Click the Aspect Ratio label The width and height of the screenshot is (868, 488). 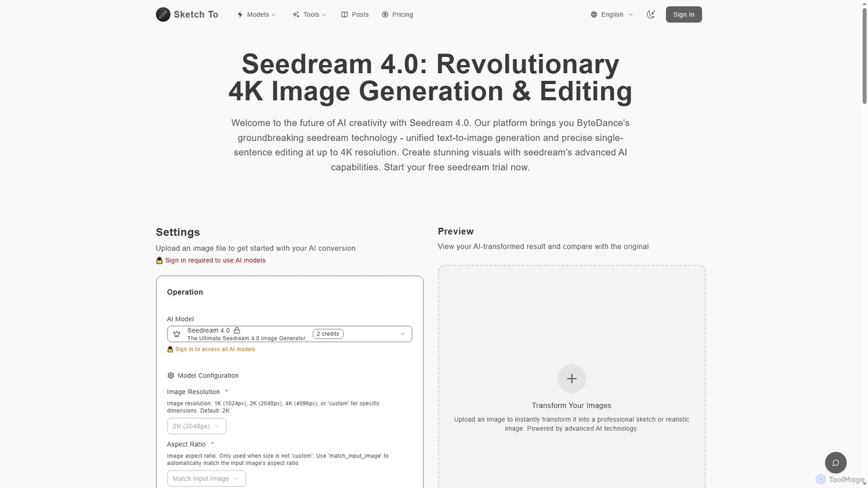tap(186, 444)
